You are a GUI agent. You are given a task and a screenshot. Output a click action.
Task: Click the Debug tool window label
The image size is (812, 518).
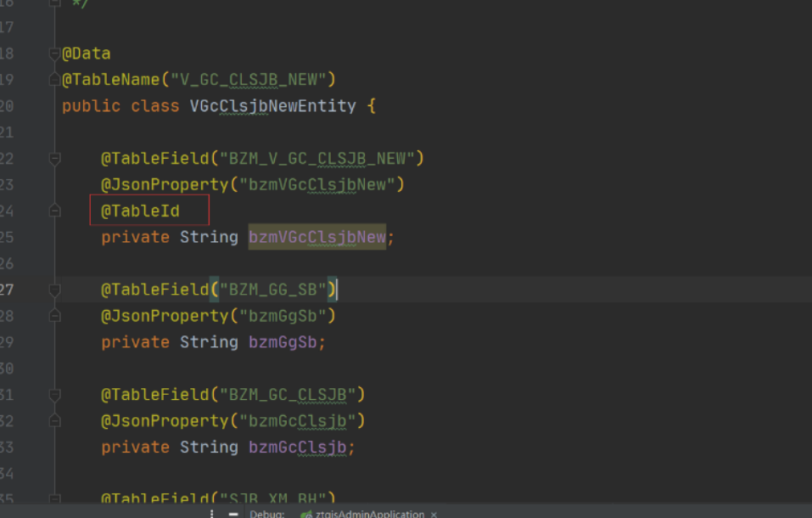click(266, 514)
